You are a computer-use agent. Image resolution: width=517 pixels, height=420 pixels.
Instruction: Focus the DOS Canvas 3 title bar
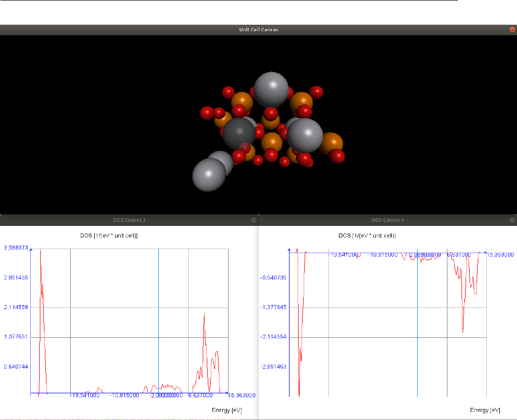[129, 220]
